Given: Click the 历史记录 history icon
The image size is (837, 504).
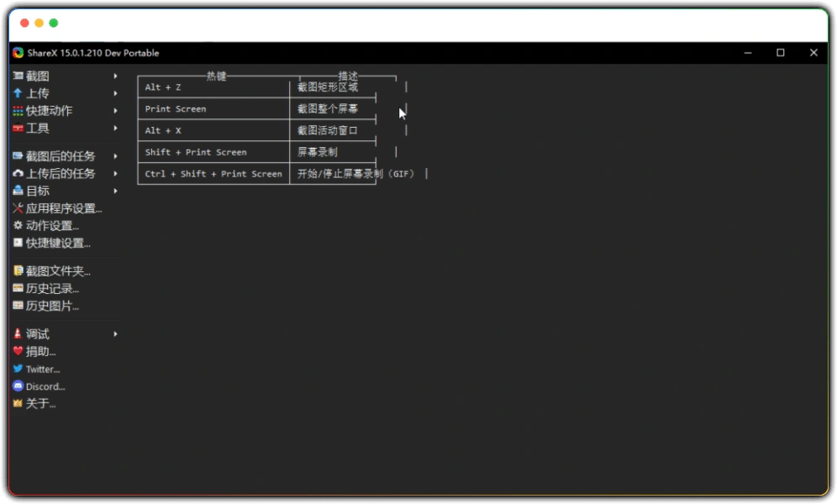Looking at the screenshot, I should (18, 288).
